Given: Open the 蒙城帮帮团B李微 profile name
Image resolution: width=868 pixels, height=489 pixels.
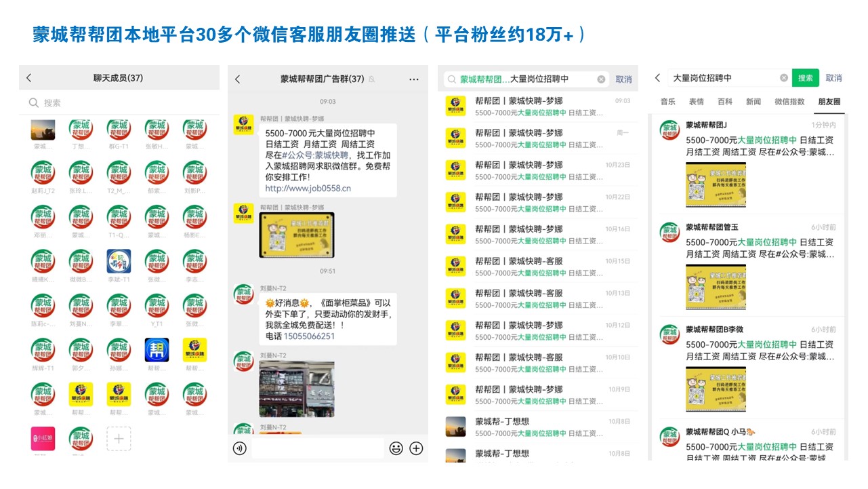Looking at the screenshot, I should click(714, 330).
